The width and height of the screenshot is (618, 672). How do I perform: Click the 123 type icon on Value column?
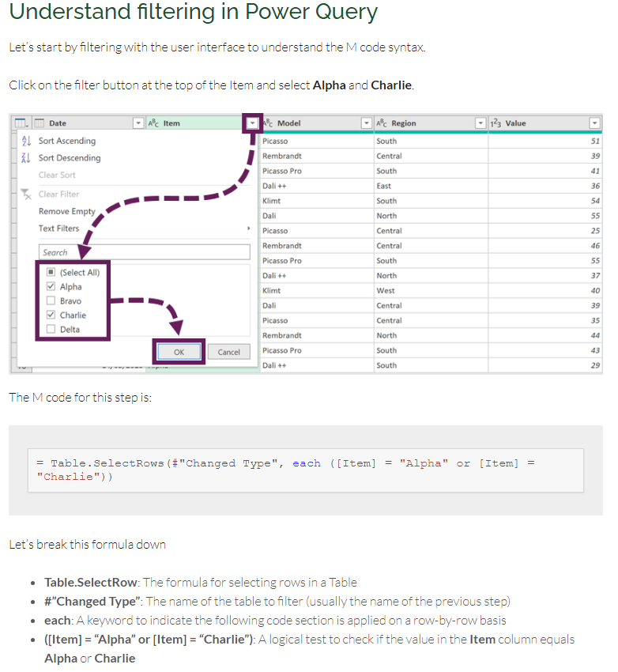click(496, 123)
